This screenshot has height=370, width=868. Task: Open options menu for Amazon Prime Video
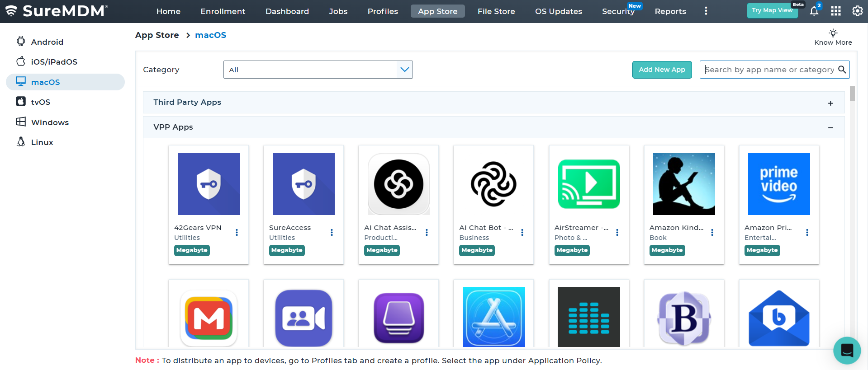tap(807, 233)
